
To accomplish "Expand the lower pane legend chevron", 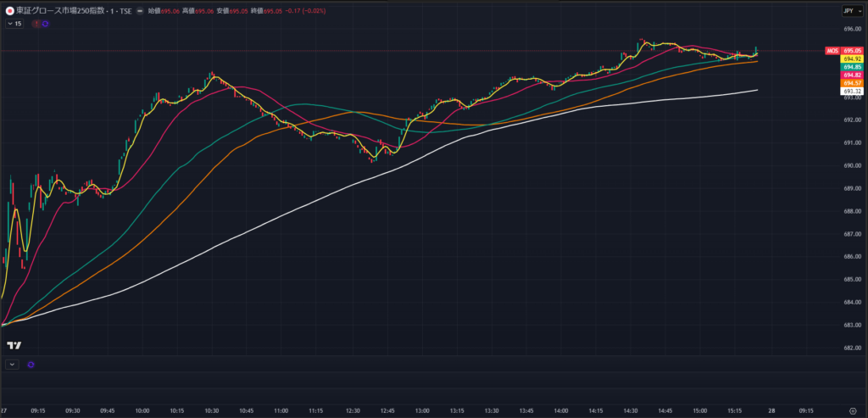I will point(12,364).
